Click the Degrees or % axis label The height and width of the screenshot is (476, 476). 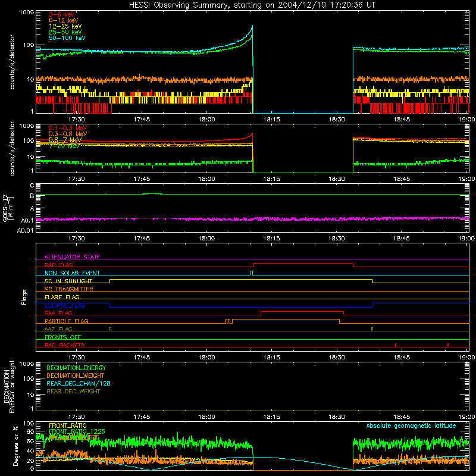[15, 446]
